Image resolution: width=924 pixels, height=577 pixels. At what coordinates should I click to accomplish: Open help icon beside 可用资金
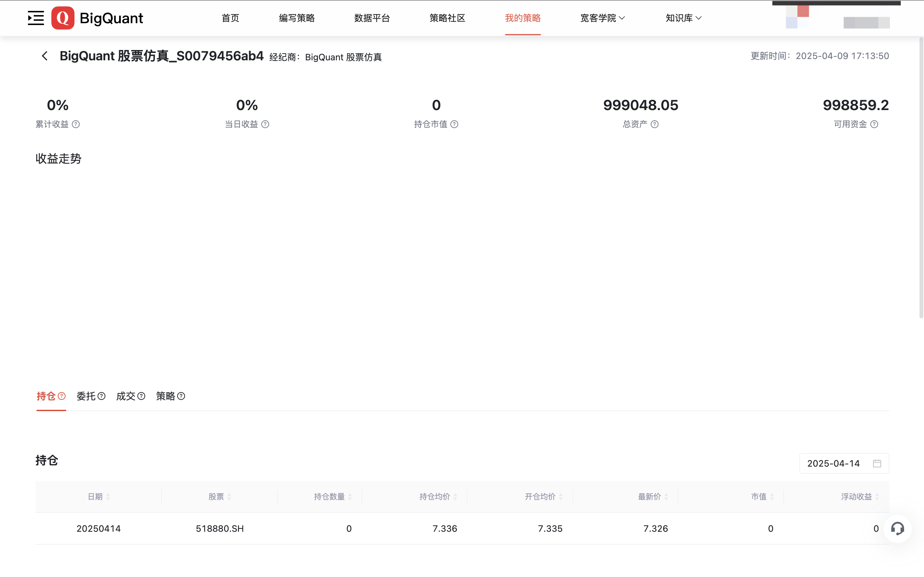tap(874, 125)
